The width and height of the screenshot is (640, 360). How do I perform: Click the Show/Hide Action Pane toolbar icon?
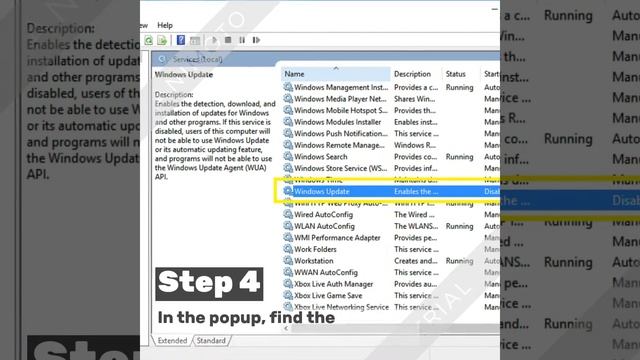tap(195, 40)
